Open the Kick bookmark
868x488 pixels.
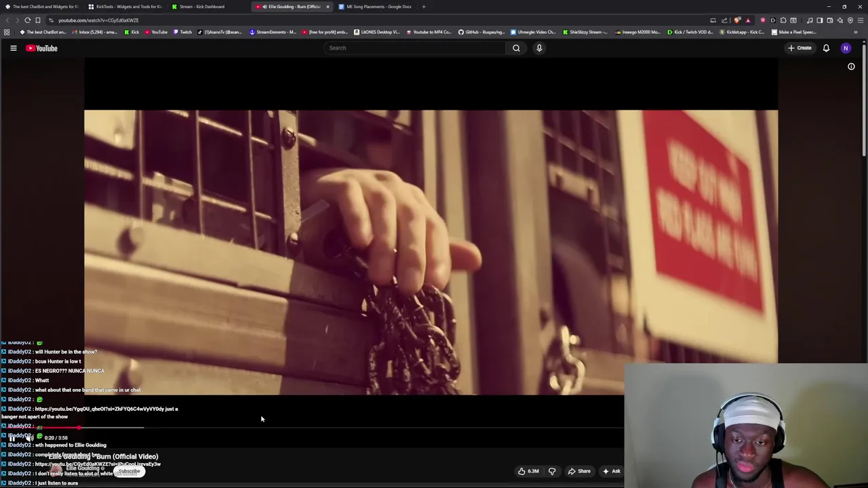click(131, 32)
